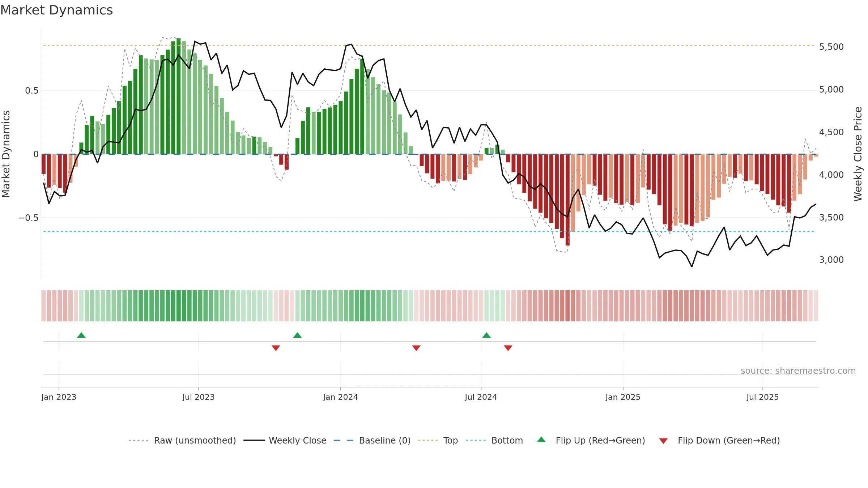Viewport: 868px width, 488px height.
Task: Toggle the Weekly Close legend entry
Action: [285, 440]
